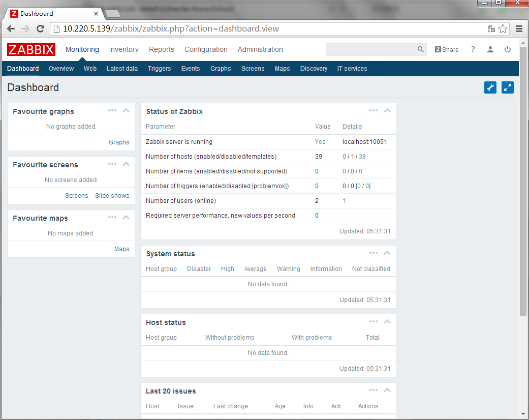Open the Discovery submenu
Screen dimensions: 529x420
click(x=314, y=69)
